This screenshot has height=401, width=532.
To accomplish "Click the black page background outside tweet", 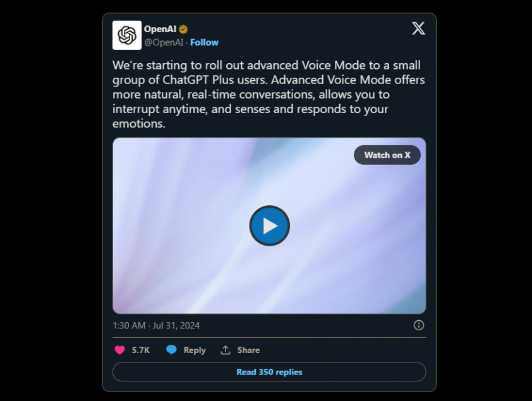I will [51, 202].
